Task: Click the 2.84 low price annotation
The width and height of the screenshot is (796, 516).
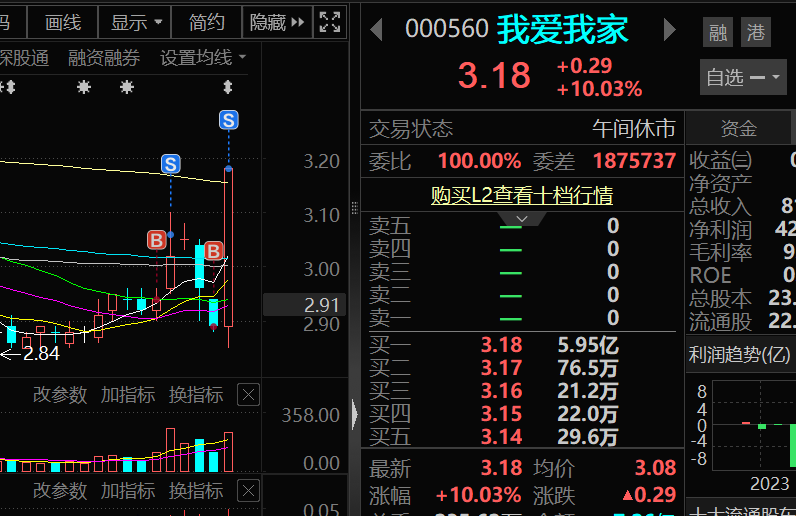Action: [42, 353]
